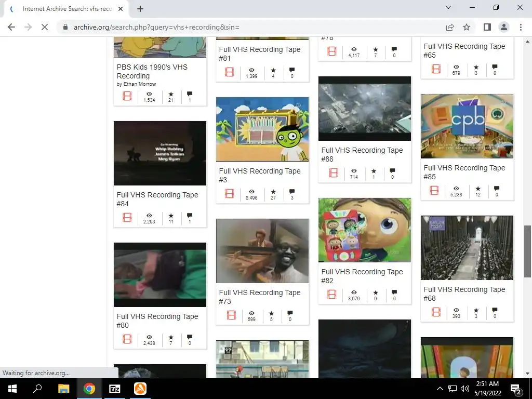Open the tab search dropdown arrow
Screen dimensions: 532x399
tap(448, 7)
